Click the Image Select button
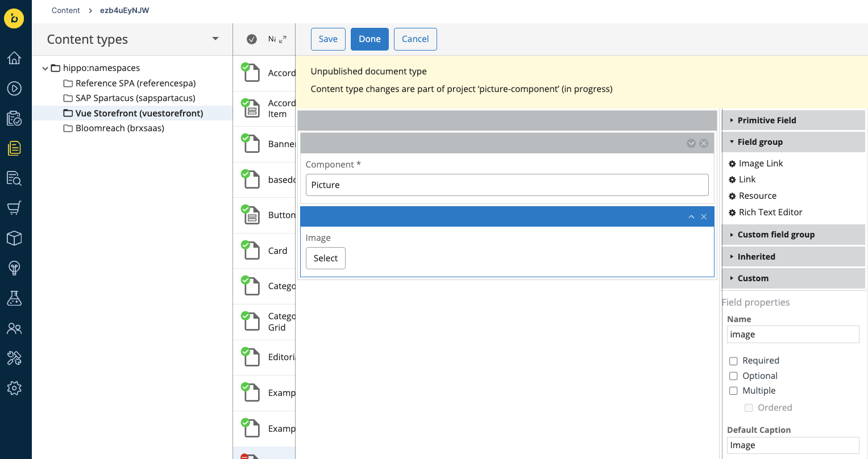This screenshot has height=459, width=868. (326, 258)
